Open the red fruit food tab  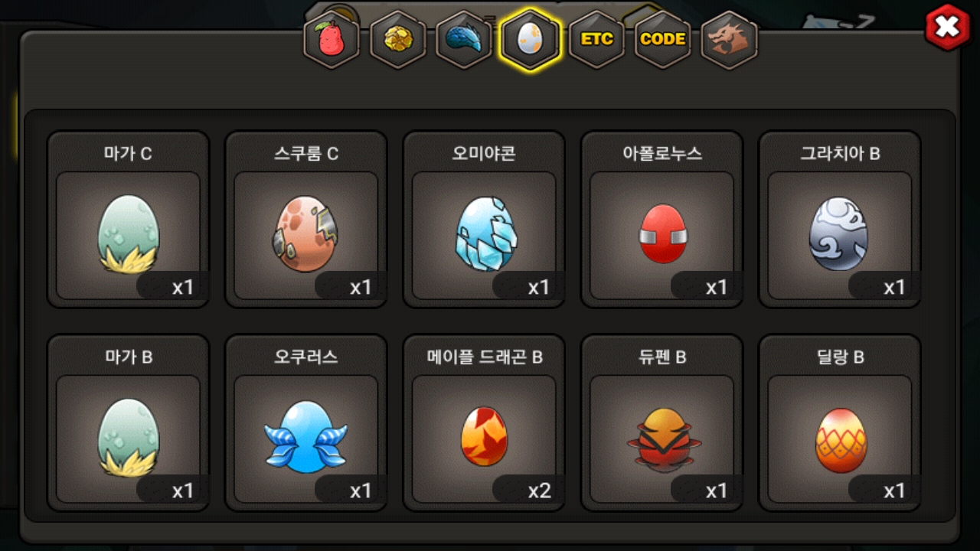[332, 40]
